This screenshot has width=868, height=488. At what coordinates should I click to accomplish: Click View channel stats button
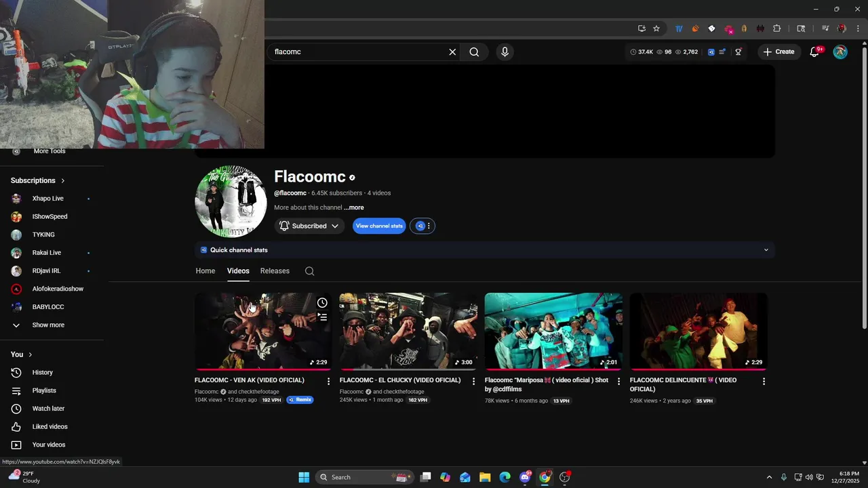tap(379, 226)
